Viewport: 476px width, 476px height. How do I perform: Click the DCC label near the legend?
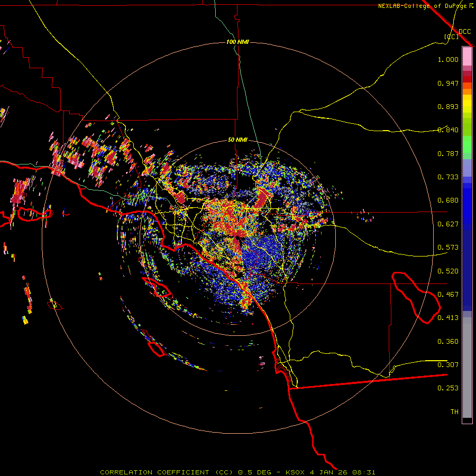pyautogui.click(x=464, y=32)
